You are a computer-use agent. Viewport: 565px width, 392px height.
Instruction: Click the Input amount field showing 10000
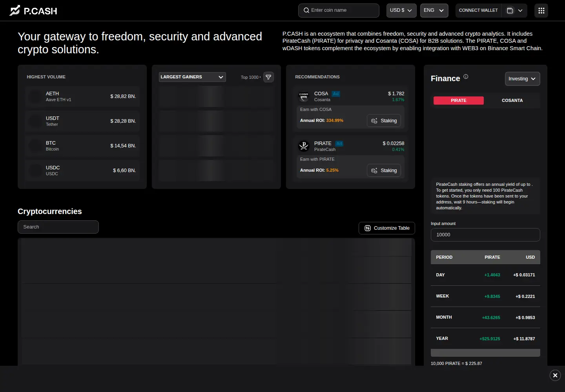click(x=485, y=235)
